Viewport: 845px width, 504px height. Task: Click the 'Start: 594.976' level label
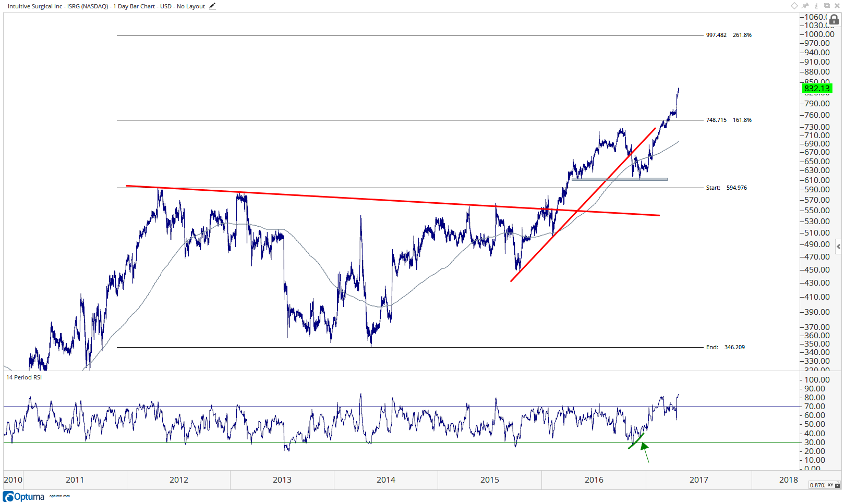tap(726, 188)
